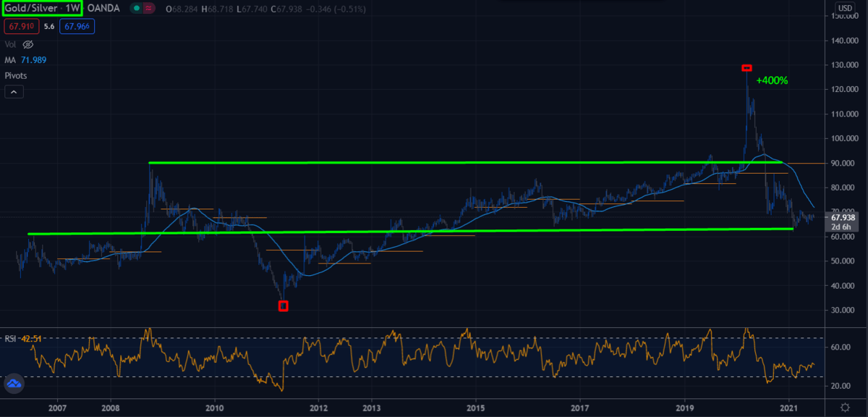Open the USD currency selector

844,9
